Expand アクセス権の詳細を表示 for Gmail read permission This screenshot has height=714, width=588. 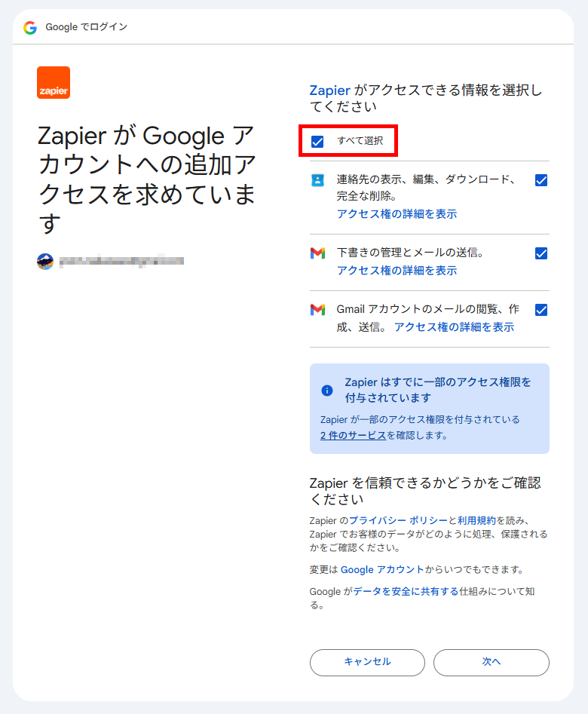click(454, 327)
